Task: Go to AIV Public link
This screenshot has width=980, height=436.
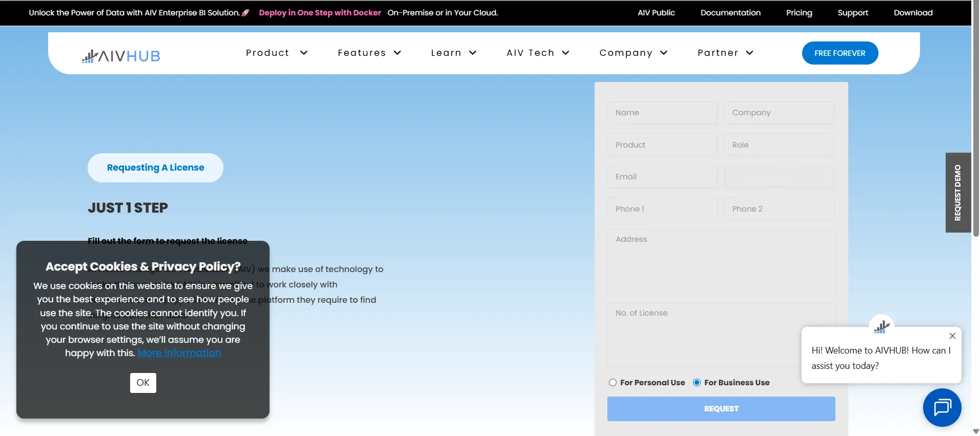Action: tap(656, 13)
